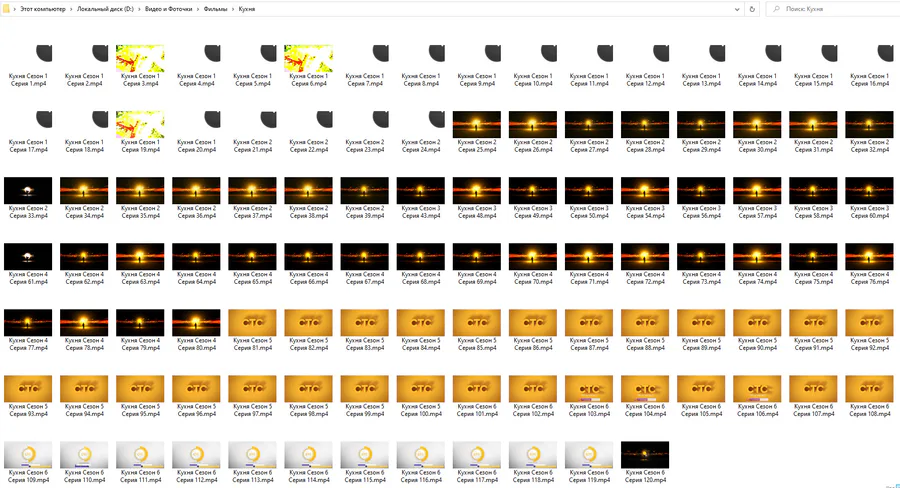Select thumbnail Кухня Сезон 6 Серия 115.mp4
The width and height of the screenshot is (900, 488).
click(x=364, y=454)
